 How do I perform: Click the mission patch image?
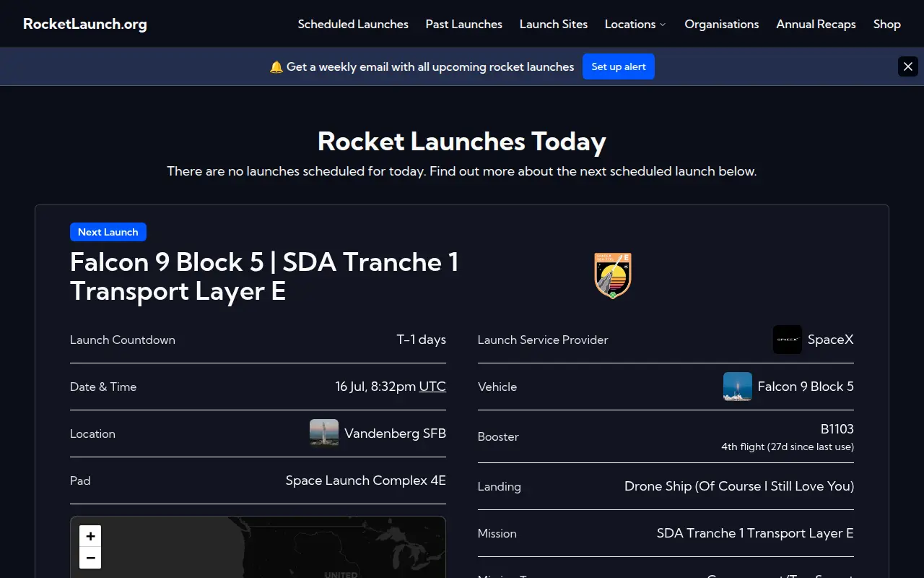pyautogui.click(x=613, y=275)
